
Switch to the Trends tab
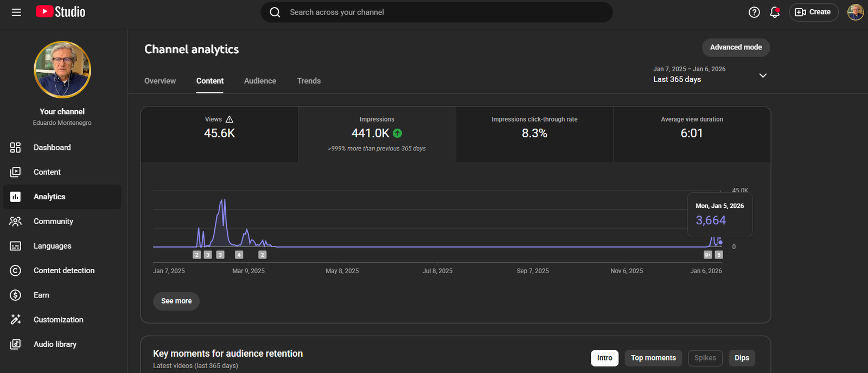click(x=309, y=81)
